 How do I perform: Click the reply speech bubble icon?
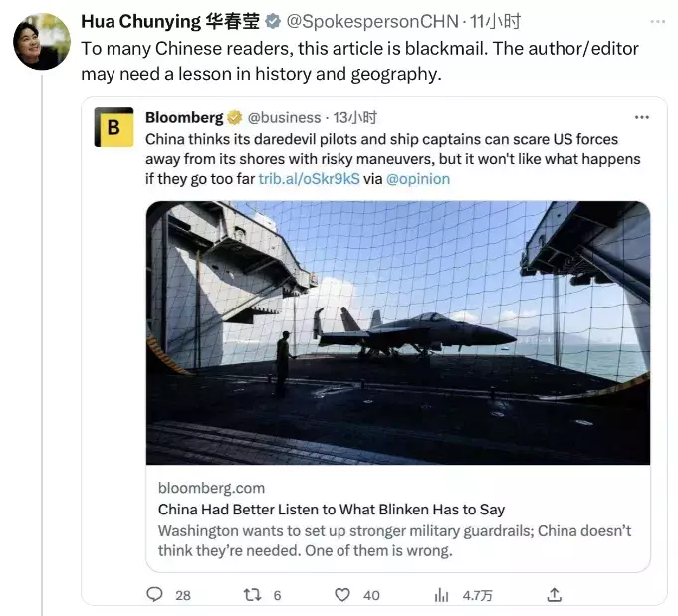pos(155,594)
